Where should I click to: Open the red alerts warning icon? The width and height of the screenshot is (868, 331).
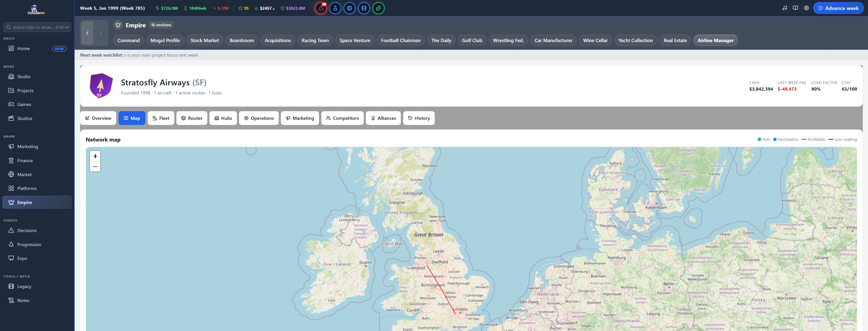(x=320, y=8)
